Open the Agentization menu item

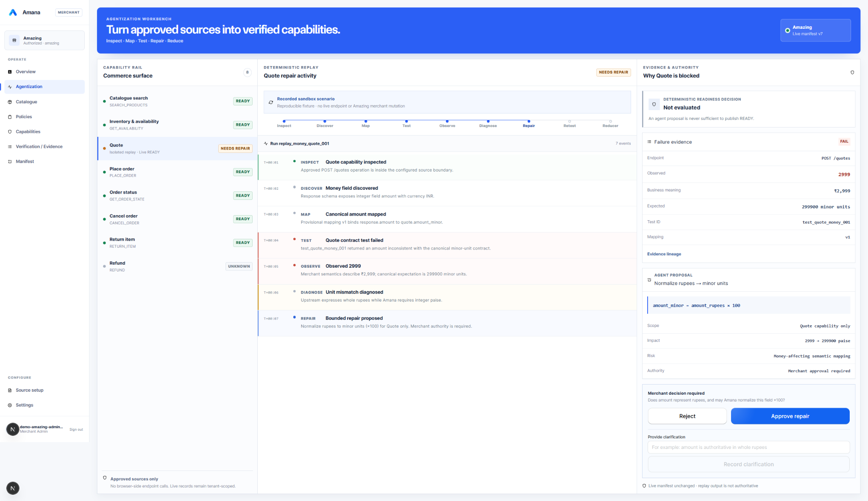pos(45,87)
